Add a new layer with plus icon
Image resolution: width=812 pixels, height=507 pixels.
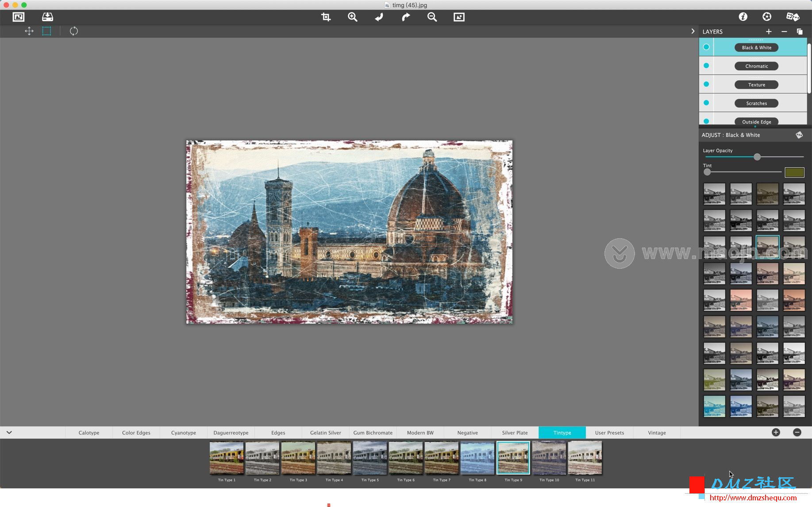tap(769, 31)
